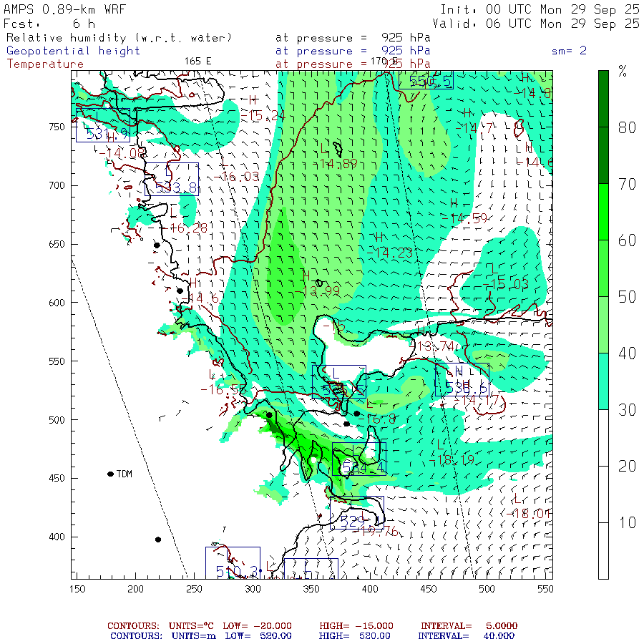The image size is (644, 644).
Task: Click the -16.8 temperature low label
Action: pos(379,419)
